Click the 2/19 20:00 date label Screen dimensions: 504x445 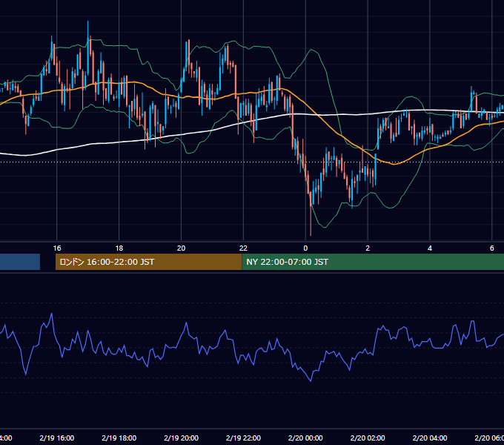[182, 438]
